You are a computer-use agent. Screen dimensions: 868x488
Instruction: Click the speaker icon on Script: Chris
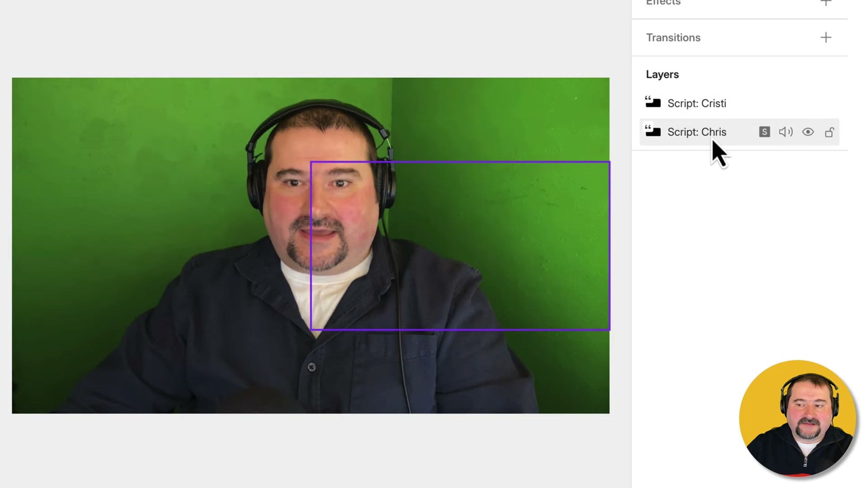(786, 132)
